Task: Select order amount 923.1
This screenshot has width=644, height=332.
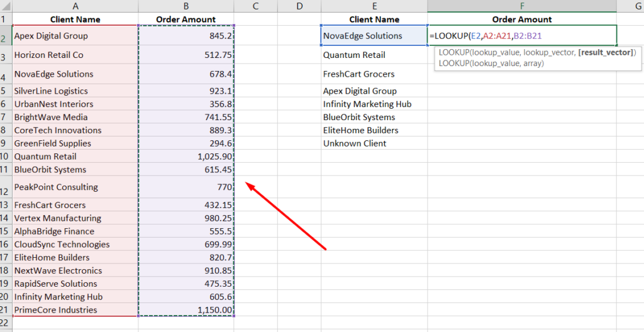Action: (186, 91)
